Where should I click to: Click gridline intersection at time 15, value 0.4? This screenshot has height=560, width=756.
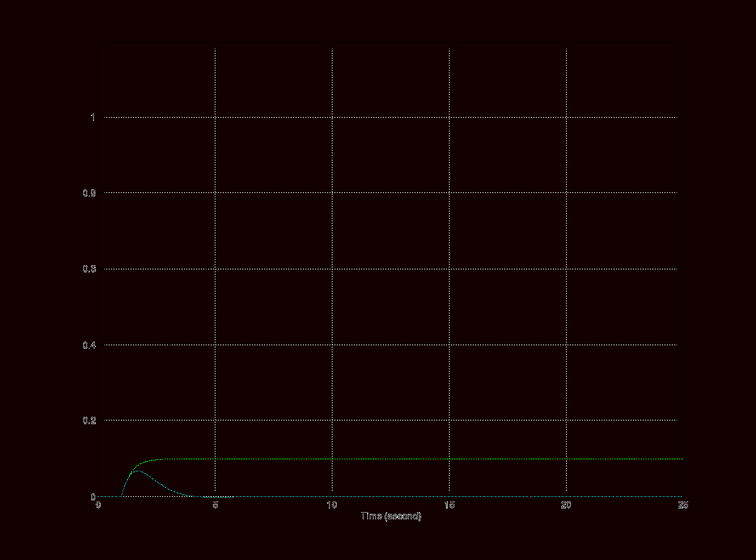(449, 345)
